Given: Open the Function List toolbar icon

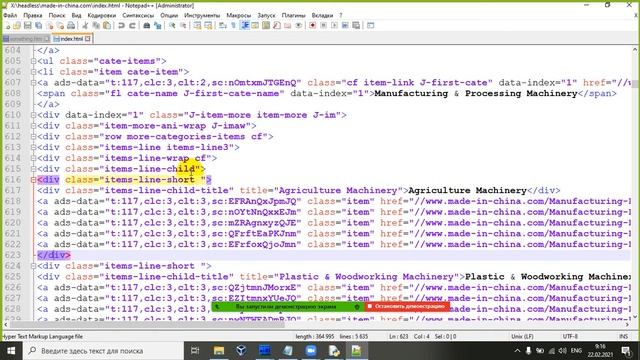Looking at the screenshot, I should pos(276,25).
